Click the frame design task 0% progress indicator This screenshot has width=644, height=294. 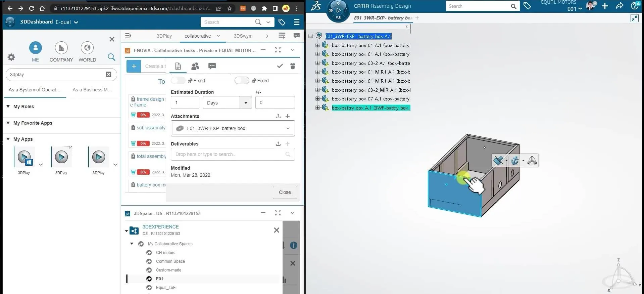pyautogui.click(x=143, y=115)
